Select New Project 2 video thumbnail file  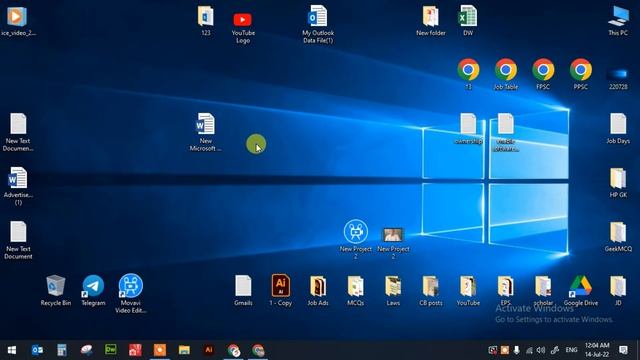(393, 235)
